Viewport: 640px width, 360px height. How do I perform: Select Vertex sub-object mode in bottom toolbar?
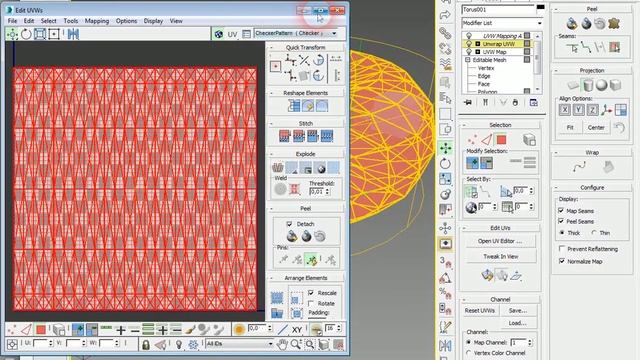(x=12, y=329)
